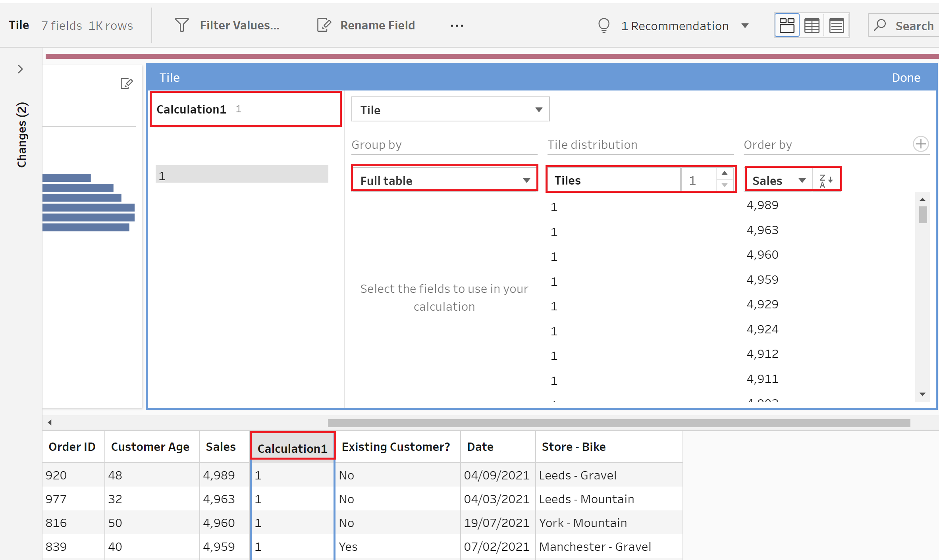The image size is (939, 560).
Task: Increase the number of tiles with up arrow
Action: click(725, 173)
